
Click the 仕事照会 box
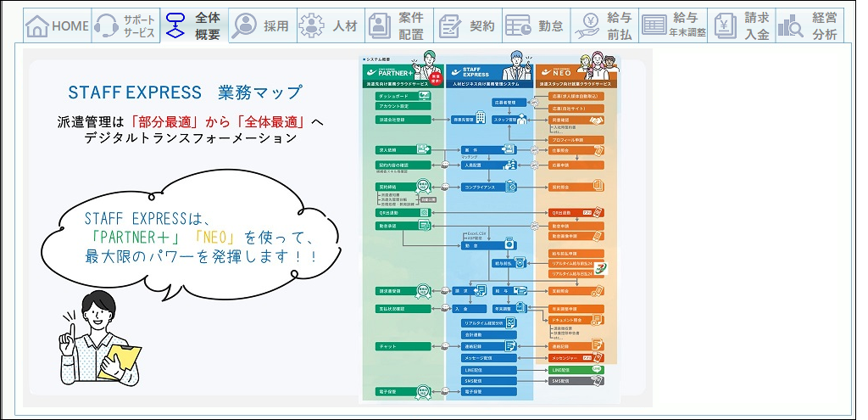(x=576, y=150)
